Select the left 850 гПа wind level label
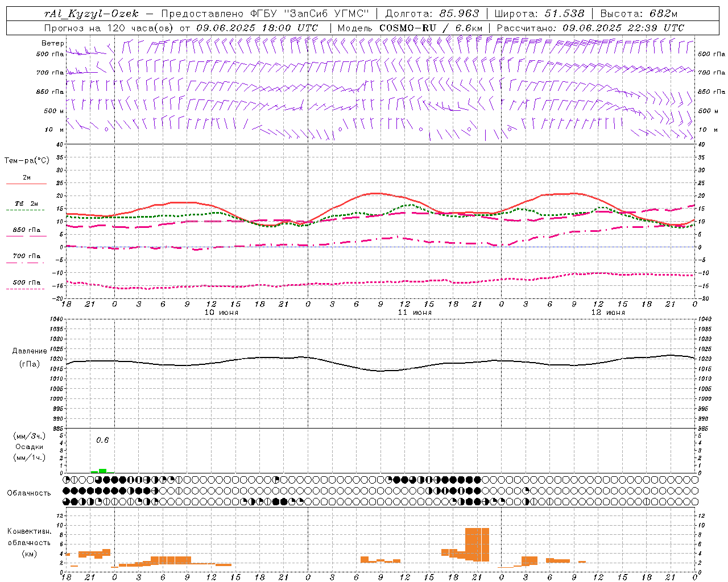 50,92
